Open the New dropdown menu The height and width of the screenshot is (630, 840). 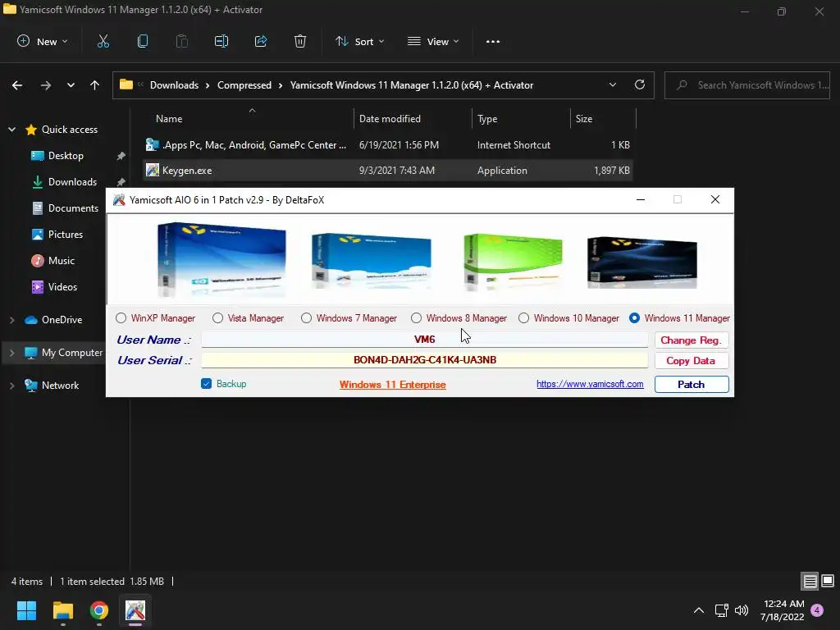coord(43,41)
